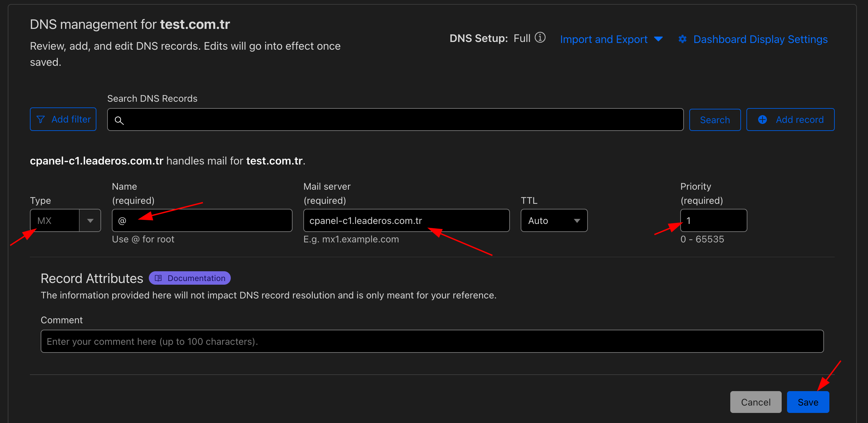The width and height of the screenshot is (868, 423).
Task: Click the Documentation link badge
Action: click(190, 278)
